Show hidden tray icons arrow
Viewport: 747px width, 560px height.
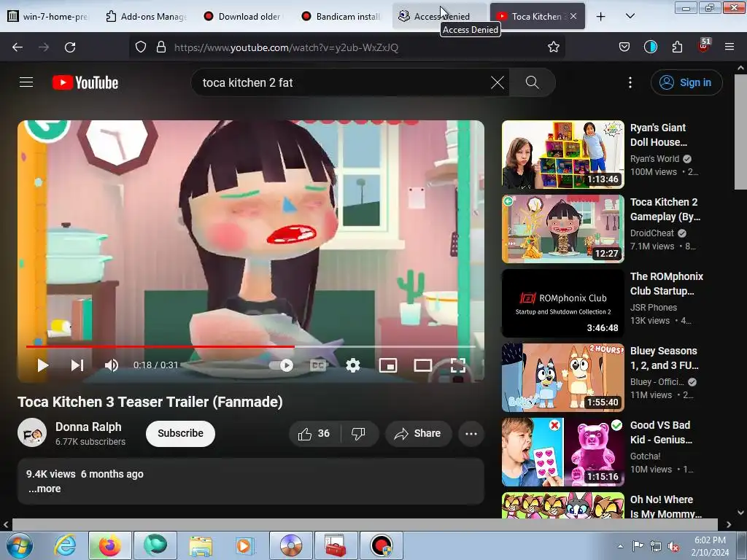pos(620,546)
